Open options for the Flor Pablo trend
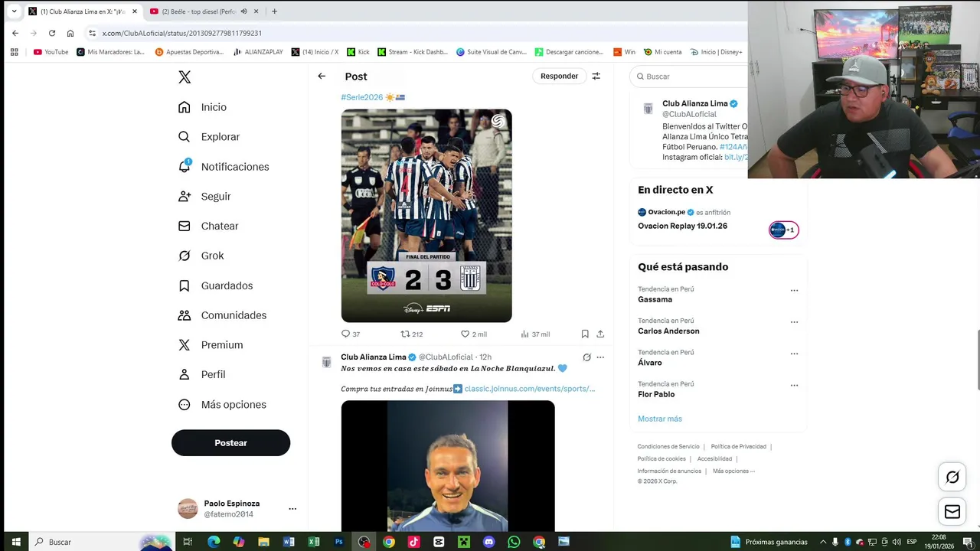 (794, 386)
